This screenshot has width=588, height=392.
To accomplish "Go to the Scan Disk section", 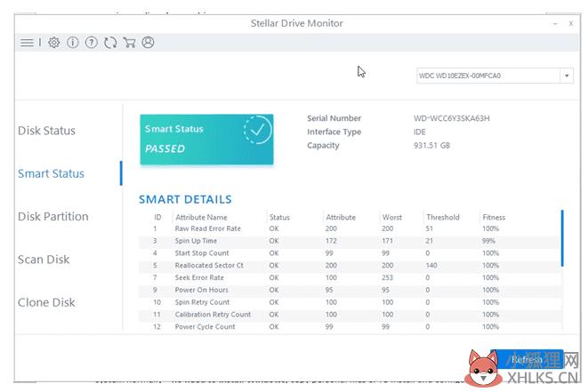I will 44,260.
